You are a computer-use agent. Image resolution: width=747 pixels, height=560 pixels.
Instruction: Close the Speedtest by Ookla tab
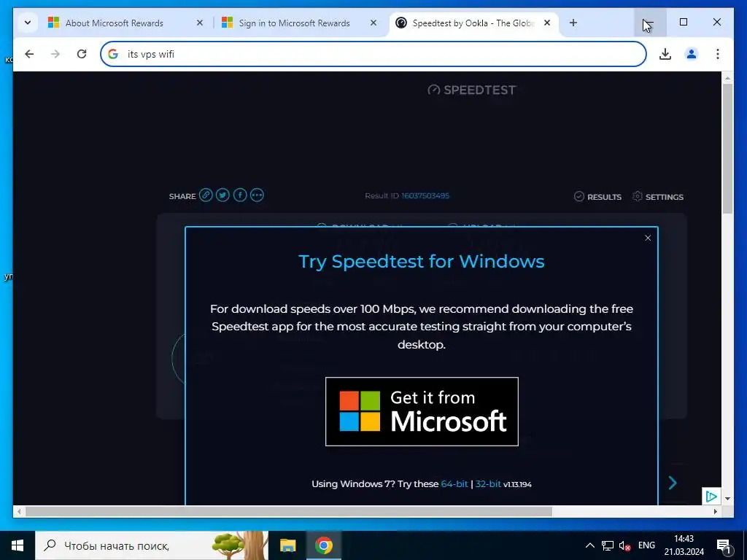pos(547,23)
